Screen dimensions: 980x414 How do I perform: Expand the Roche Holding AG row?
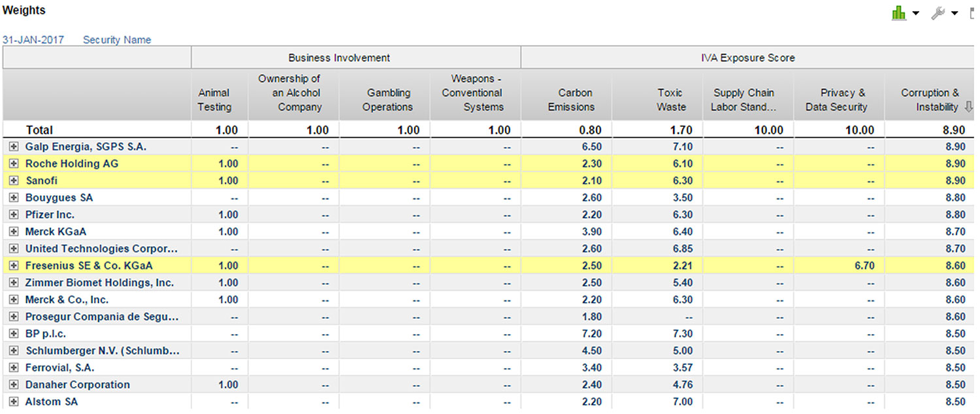[x=14, y=164]
